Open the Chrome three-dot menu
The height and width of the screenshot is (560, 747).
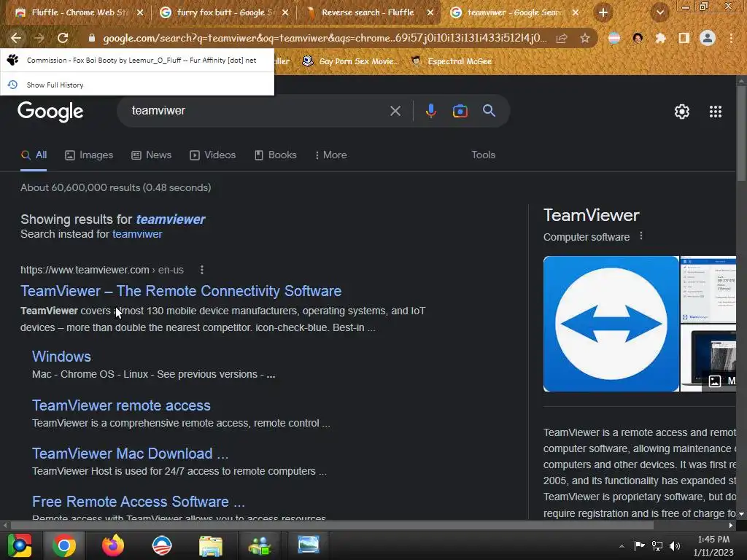coord(731,38)
